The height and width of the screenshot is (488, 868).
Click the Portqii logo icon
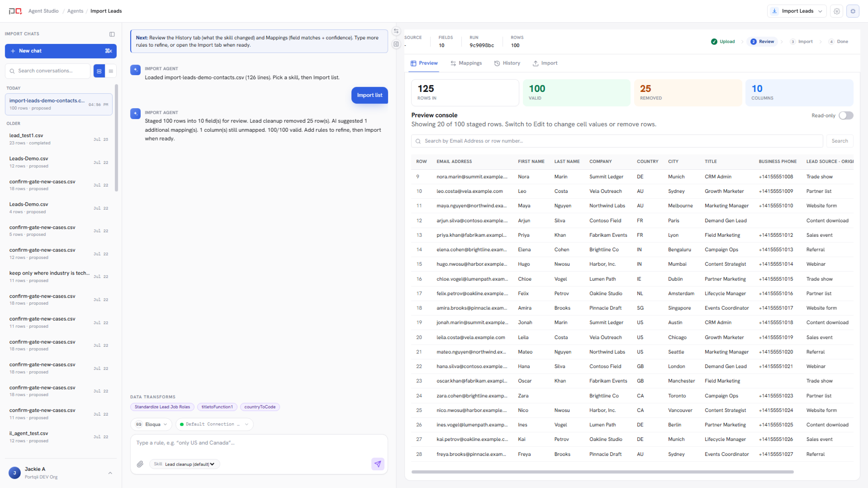pos(15,11)
